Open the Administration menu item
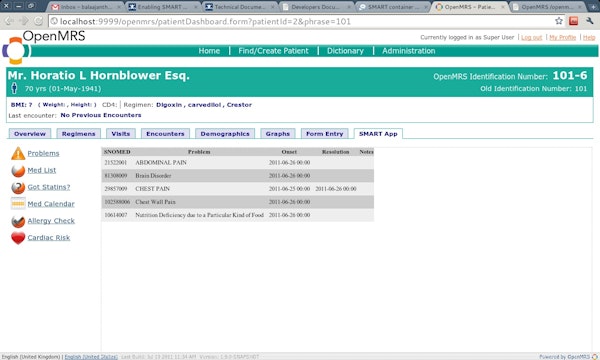 408,51
